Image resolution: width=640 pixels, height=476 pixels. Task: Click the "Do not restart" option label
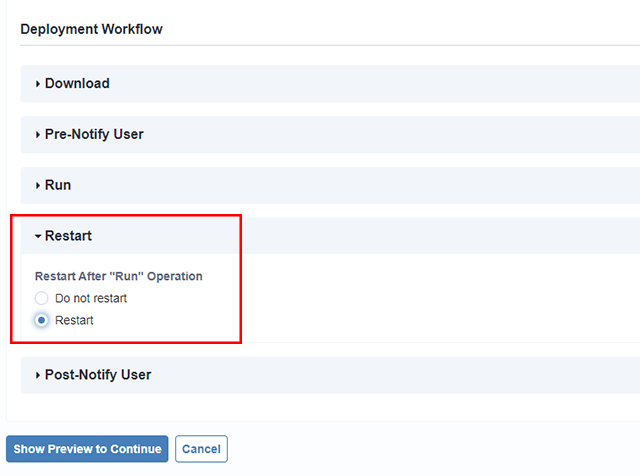click(91, 298)
